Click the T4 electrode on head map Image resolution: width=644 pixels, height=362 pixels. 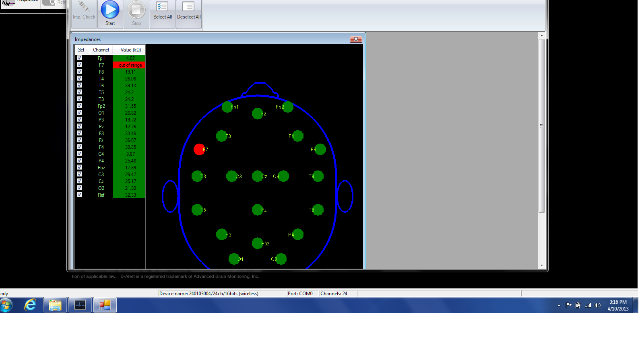(318, 176)
